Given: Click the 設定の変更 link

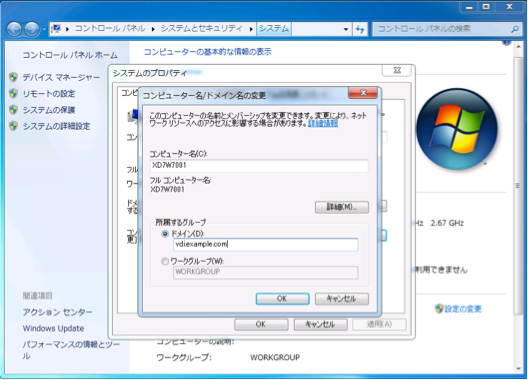Looking at the screenshot, I should pyautogui.click(x=463, y=309).
